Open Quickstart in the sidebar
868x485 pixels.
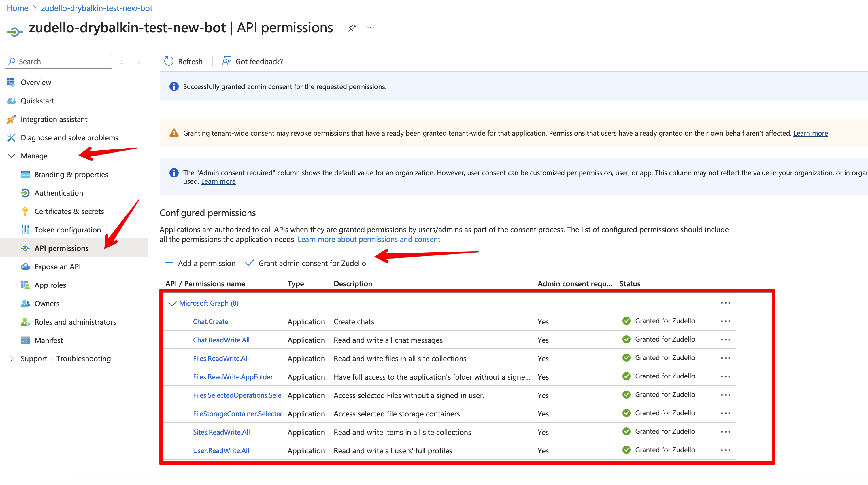tap(37, 101)
